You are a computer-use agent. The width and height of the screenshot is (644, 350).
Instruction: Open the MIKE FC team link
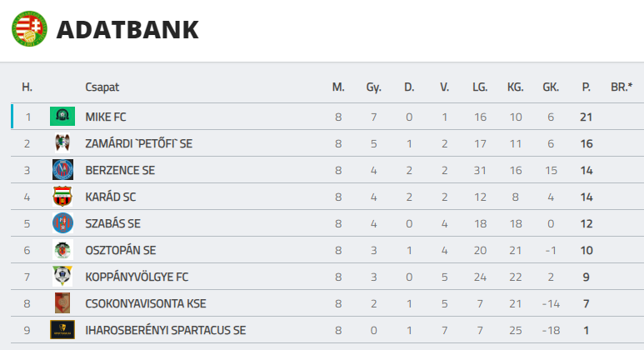106,117
